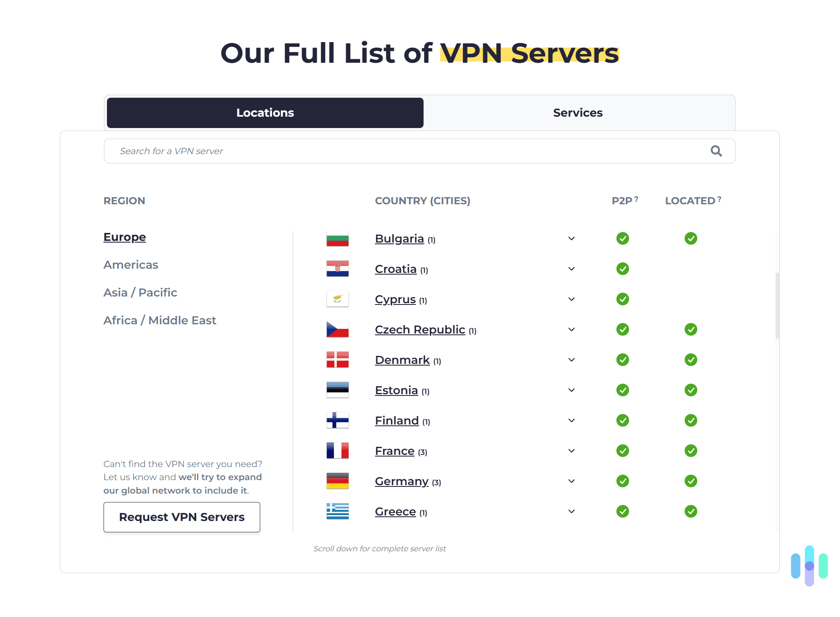The width and height of the screenshot is (840, 617).
Task: Click the search magnifier icon
Action: click(x=716, y=151)
